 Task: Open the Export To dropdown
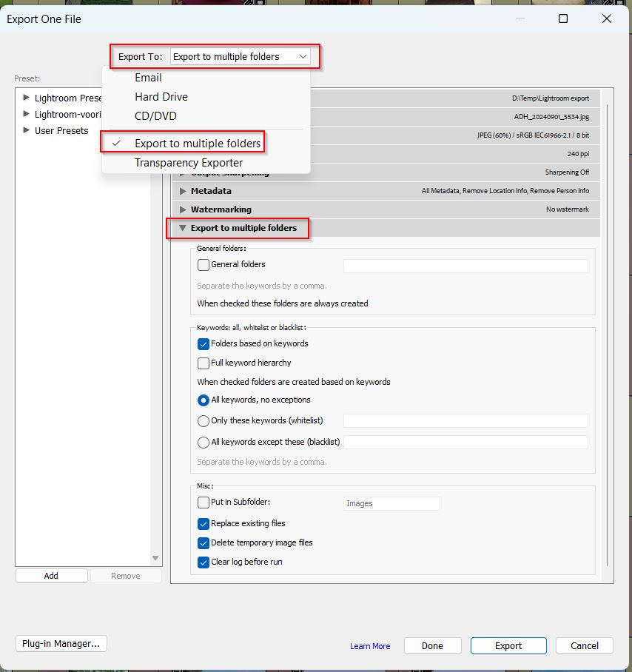240,57
